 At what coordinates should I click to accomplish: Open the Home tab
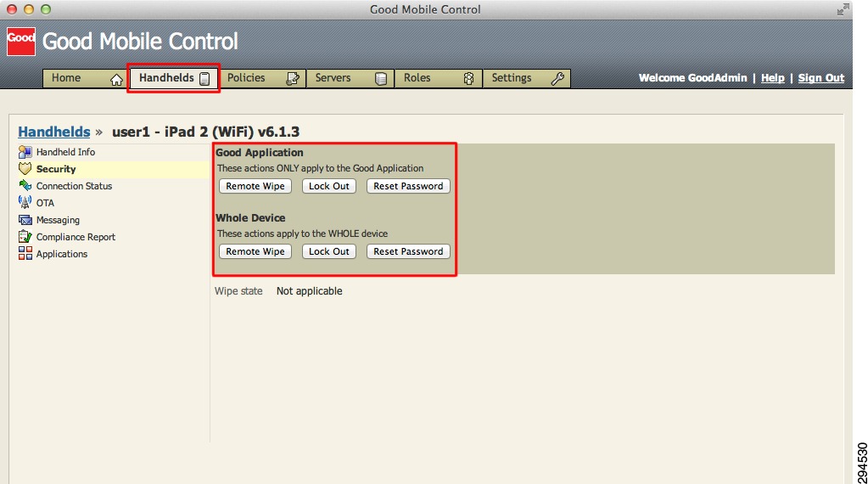coord(85,78)
